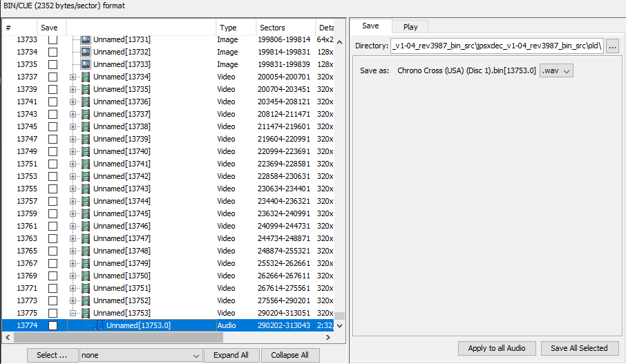Open the .wav format dropdown

coord(556,70)
